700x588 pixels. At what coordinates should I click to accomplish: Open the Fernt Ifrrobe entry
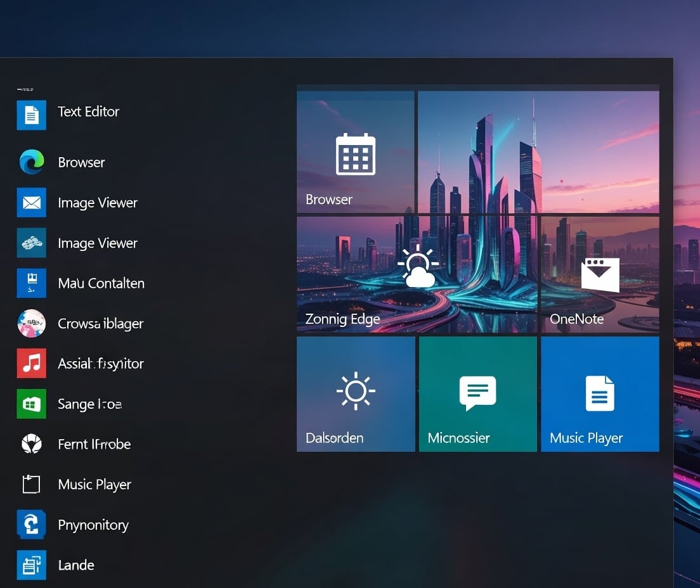(x=94, y=444)
